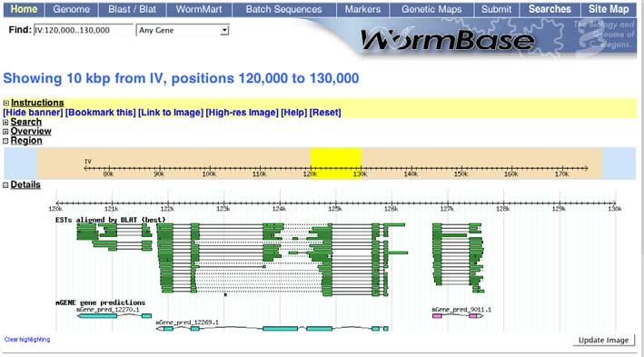
Task: Go to the Blast / Blat tab
Action: tap(133, 9)
